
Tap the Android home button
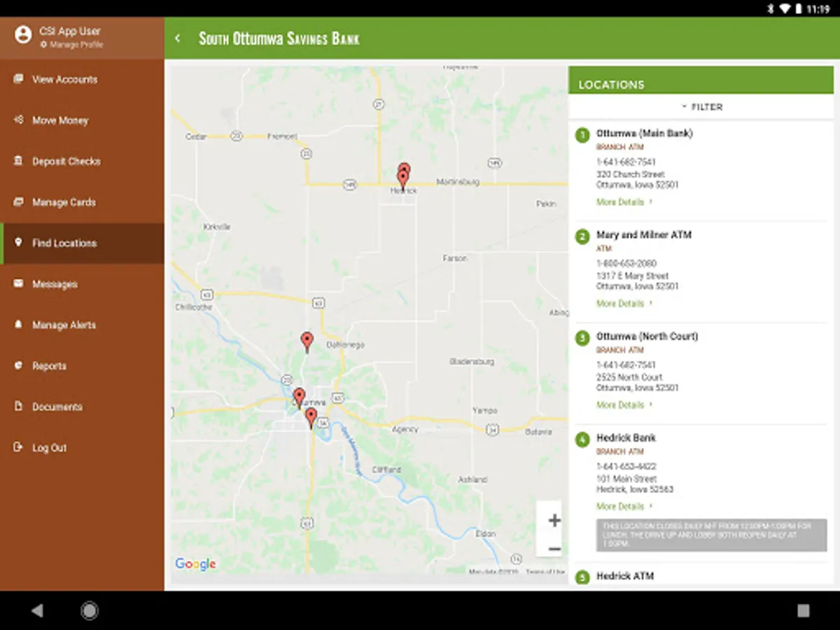click(x=90, y=610)
